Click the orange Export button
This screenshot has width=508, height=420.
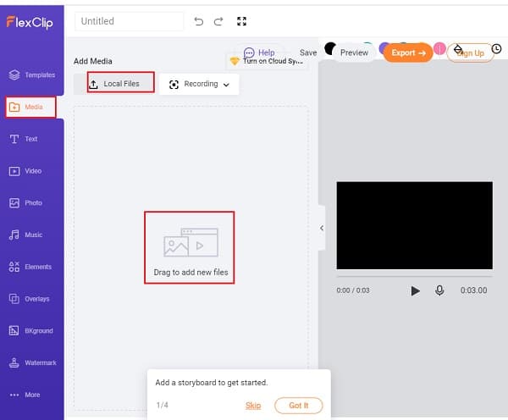(408, 52)
